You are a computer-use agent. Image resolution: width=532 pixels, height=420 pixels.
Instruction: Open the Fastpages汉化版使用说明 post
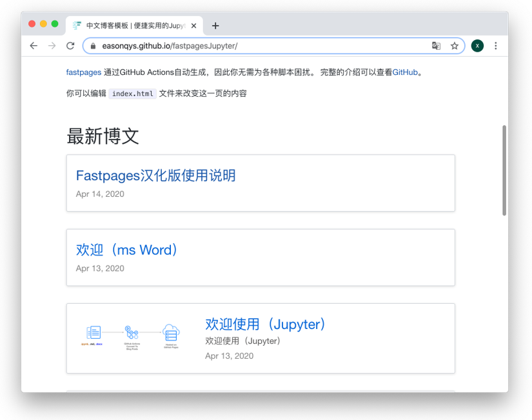pyautogui.click(x=155, y=175)
